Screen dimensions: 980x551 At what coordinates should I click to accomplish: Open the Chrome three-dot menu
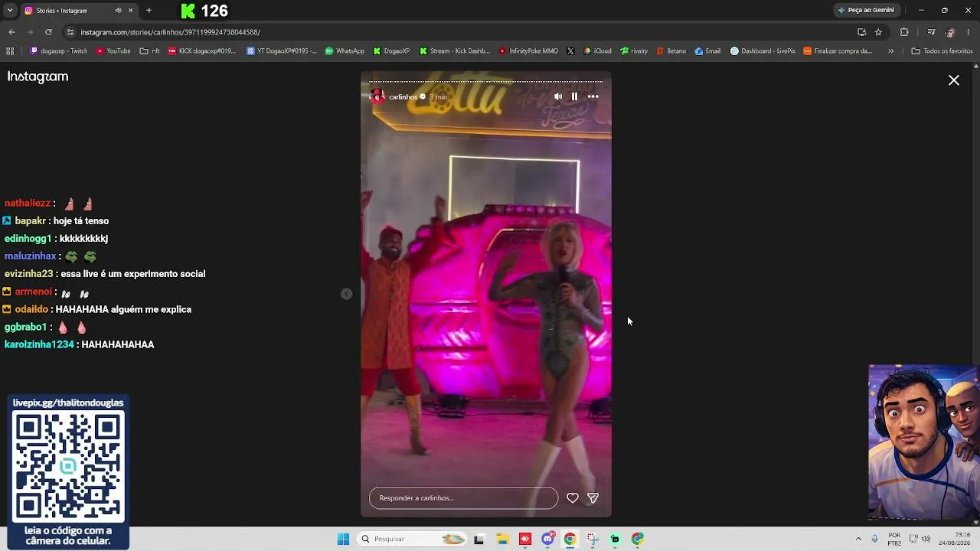(x=969, y=32)
